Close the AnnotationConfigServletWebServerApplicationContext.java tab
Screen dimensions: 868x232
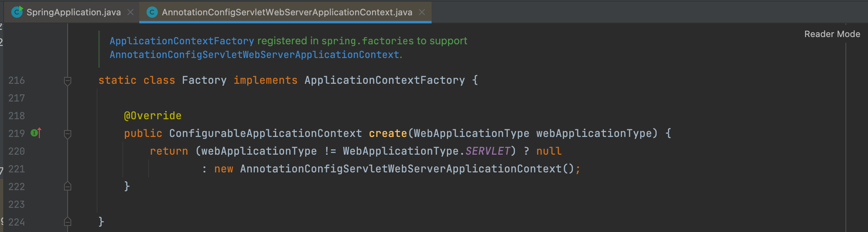[422, 12]
